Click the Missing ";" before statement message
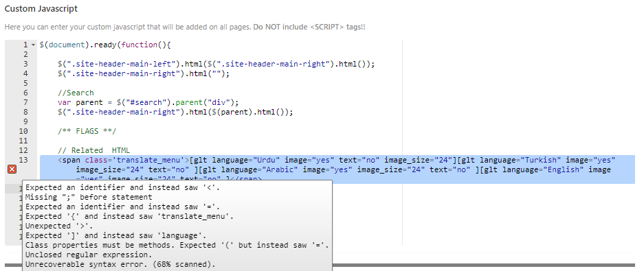Image resolution: width=644 pixels, height=271 pixels. click(x=89, y=197)
